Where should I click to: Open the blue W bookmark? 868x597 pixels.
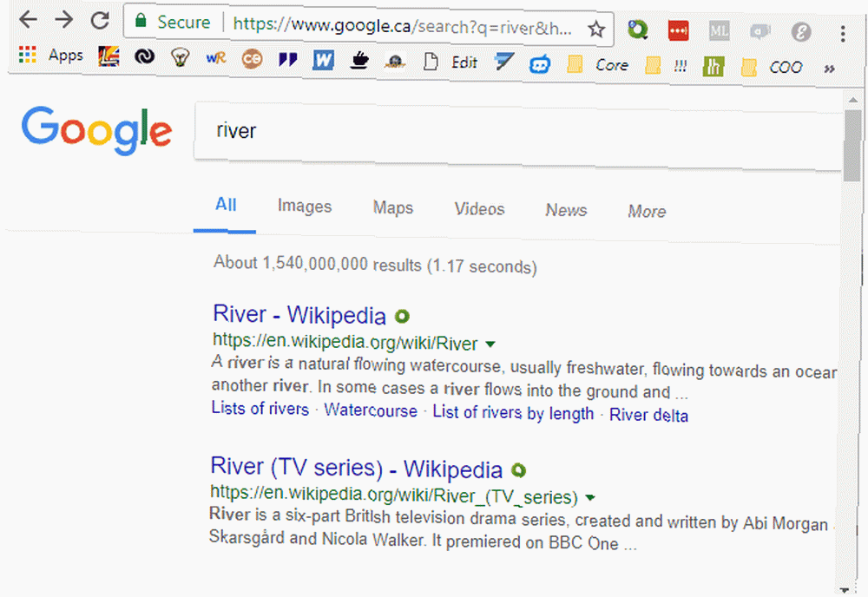[323, 60]
